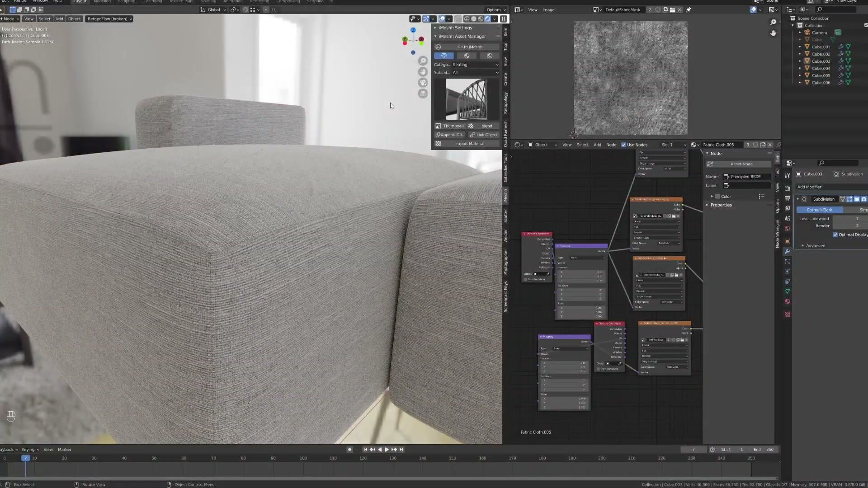Click the pause render preview icon
868x488 pixels.
(x=504, y=19)
